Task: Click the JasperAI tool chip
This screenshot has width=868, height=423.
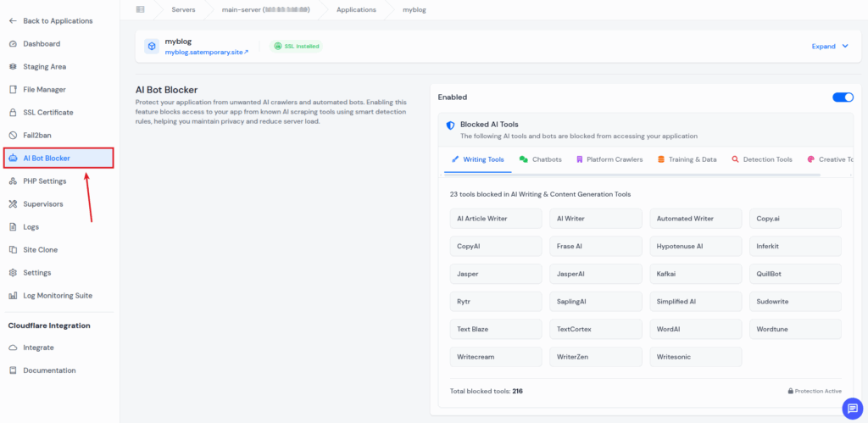Action: pos(596,274)
